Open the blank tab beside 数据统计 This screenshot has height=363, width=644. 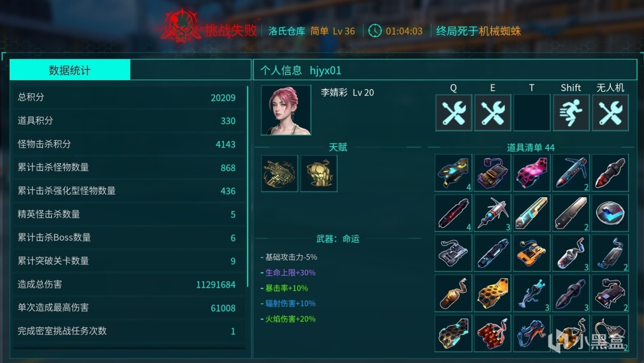(190, 70)
